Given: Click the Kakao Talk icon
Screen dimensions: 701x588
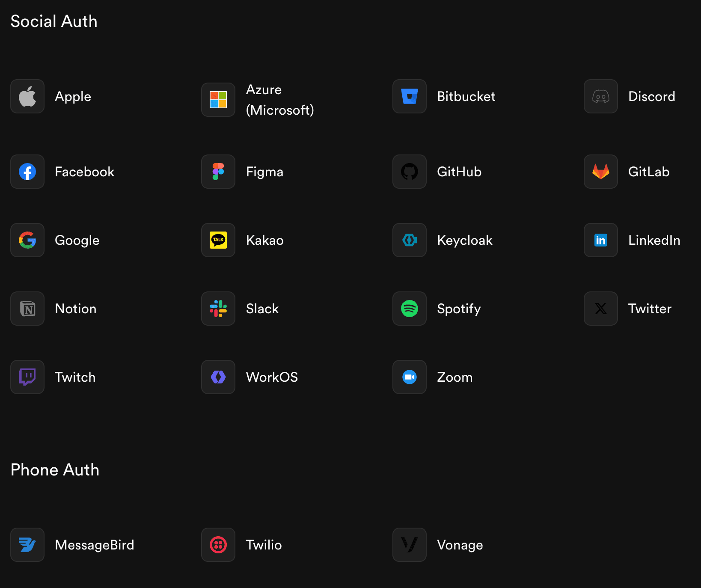Looking at the screenshot, I should pyautogui.click(x=218, y=240).
